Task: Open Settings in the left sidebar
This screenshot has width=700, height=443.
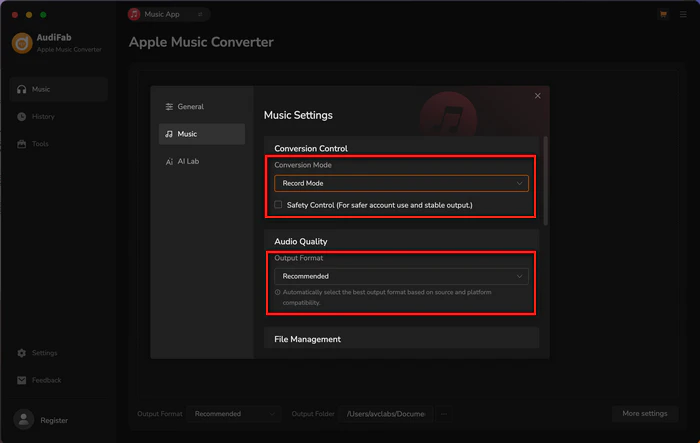Action: pyautogui.click(x=58, y=353)
